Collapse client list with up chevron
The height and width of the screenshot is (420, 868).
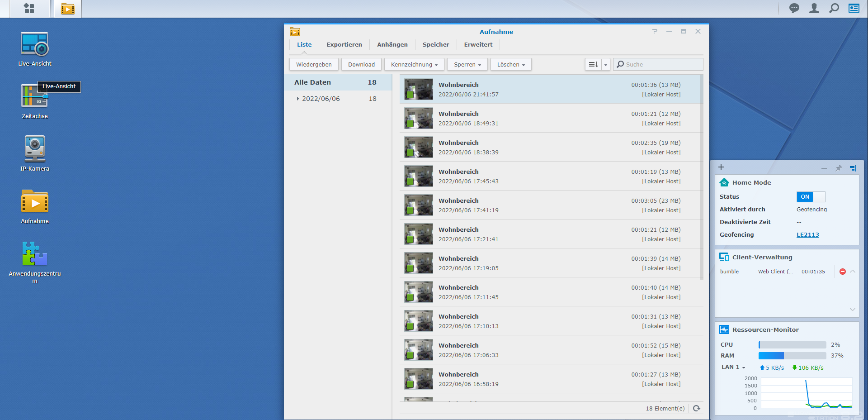pyautogui.click(x=853, y=272)
